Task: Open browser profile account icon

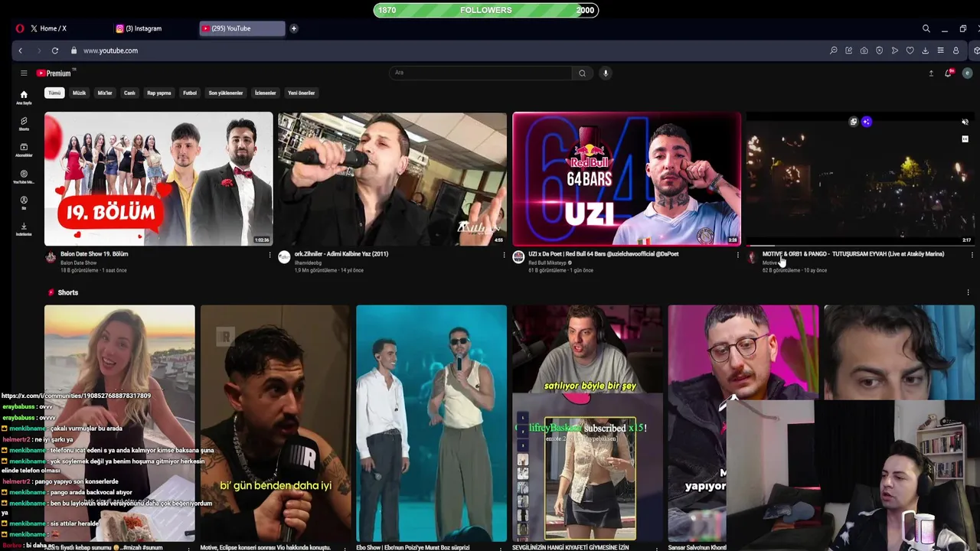Action: click(x=955, y=51)
